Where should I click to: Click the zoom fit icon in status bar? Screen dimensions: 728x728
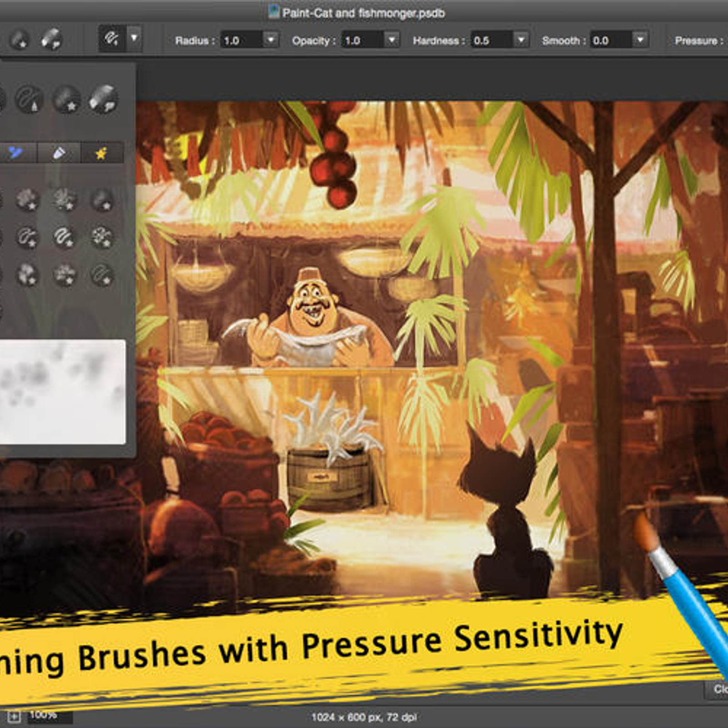click(x=14, y=717)
